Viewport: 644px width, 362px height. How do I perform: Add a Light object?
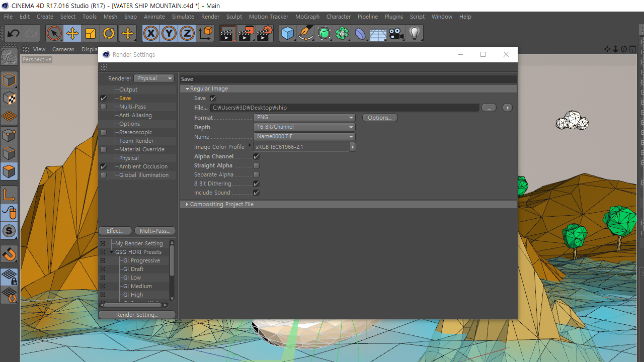415,34
